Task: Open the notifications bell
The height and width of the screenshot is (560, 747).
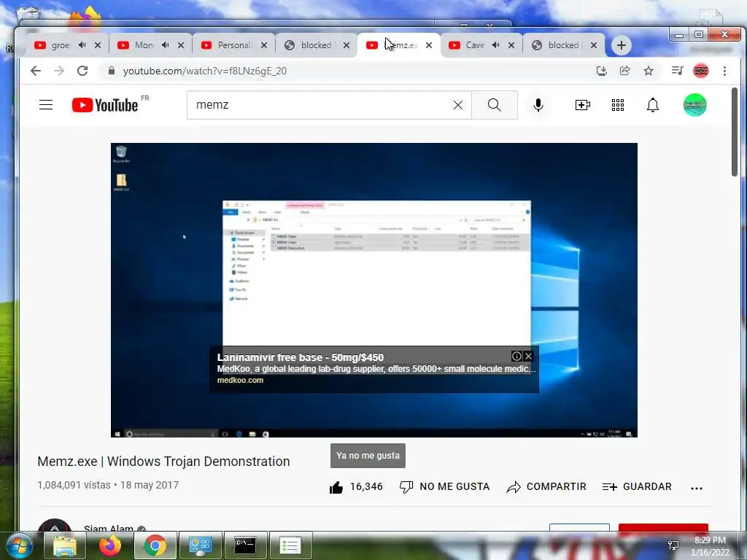Action: coord(653,105)
